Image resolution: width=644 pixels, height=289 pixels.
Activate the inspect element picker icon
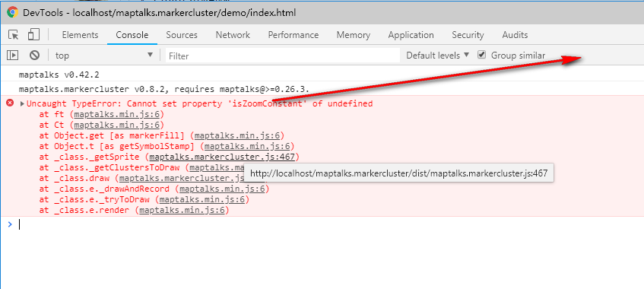click(14, 35)
